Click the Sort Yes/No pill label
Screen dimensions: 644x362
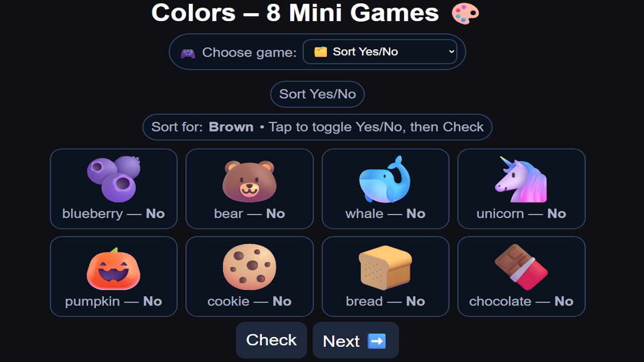coord(317,94)
